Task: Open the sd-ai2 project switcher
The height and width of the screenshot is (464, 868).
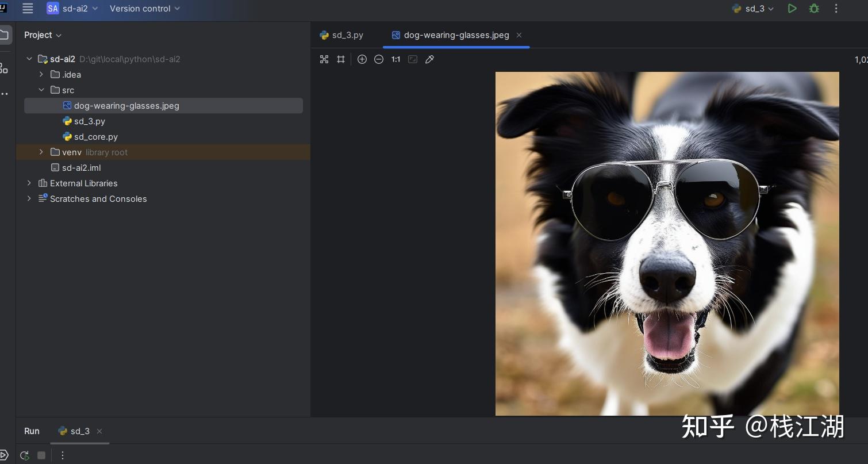Action: pyautogui.click(x=73, y=9)
